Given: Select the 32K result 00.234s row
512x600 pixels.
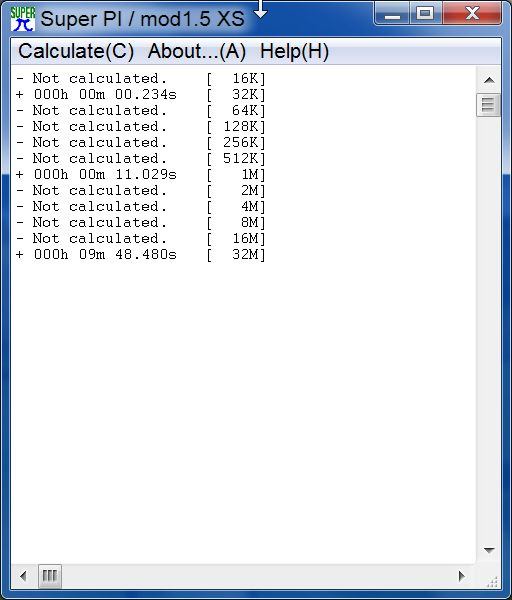Looking at the screenshot, I should pyautogui.click(x=141, y=95).
